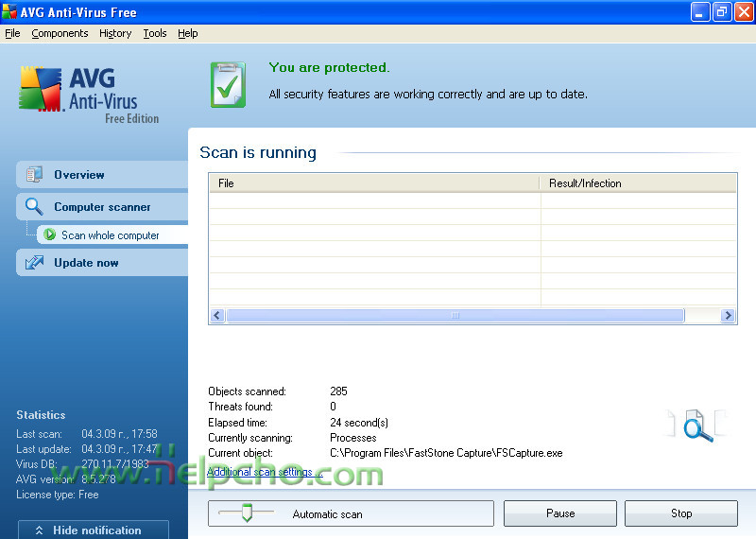Open the Computer scanner section

pos(102,207)
